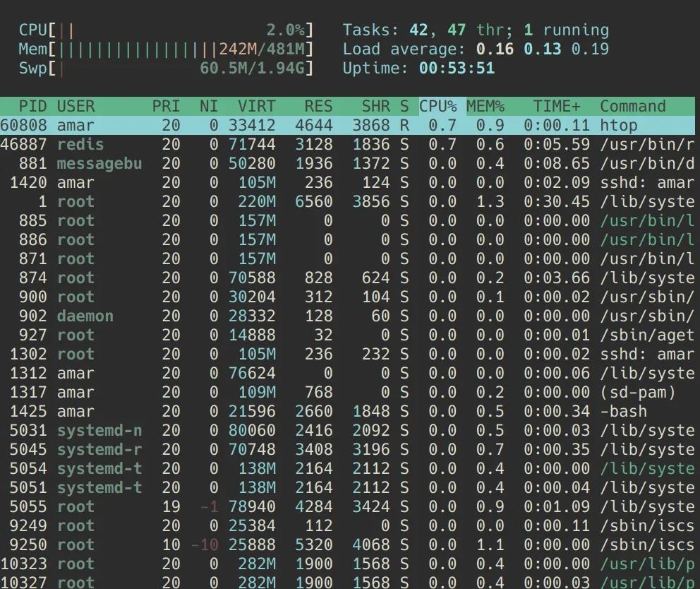Select process row with PID 1312
This screenshot has height=589, width=700.
[x=347, y=373]
